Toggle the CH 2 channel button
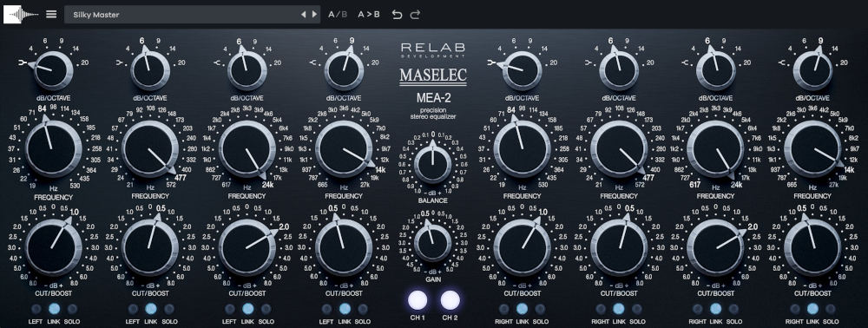The image size is (868, 328). point(450,299)
